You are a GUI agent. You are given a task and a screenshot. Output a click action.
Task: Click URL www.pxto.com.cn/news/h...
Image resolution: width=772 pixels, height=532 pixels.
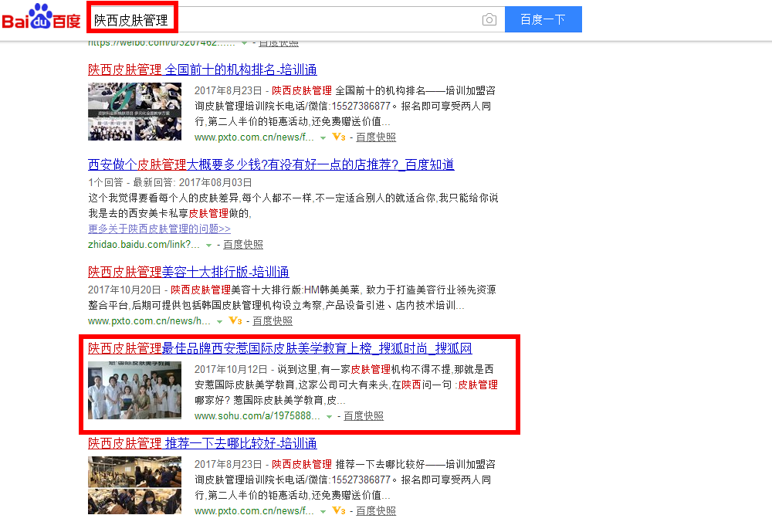point(149,320)
